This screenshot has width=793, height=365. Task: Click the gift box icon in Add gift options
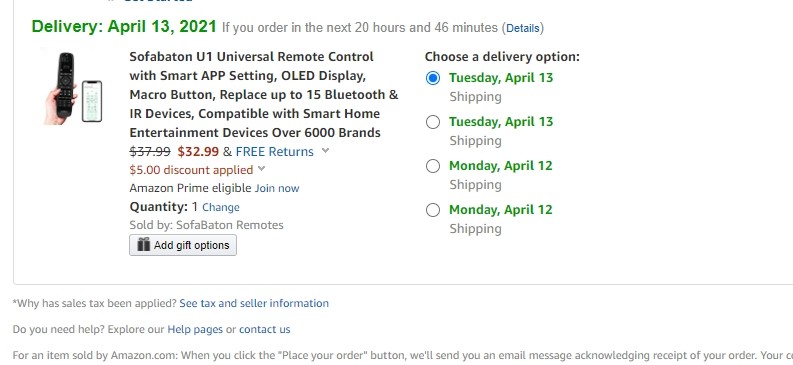click(x=144, y=245)
